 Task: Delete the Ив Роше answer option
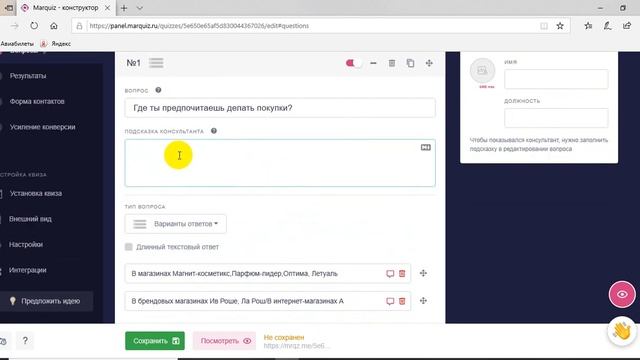(x=402, y=301)
